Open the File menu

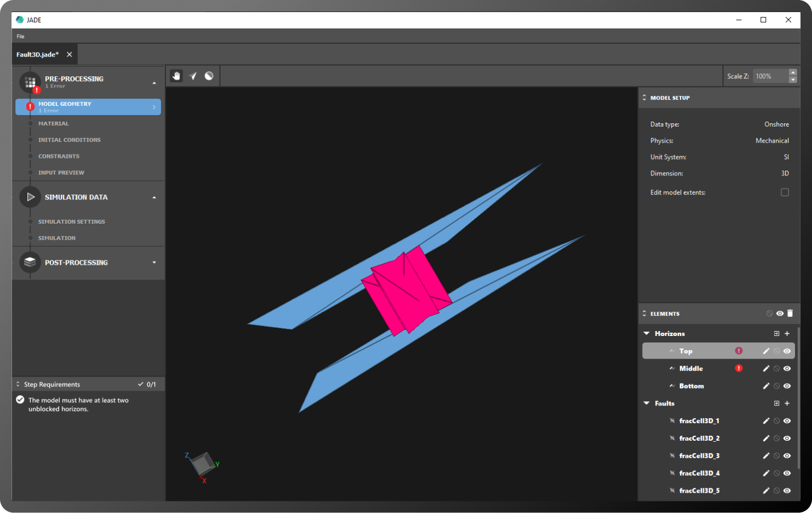coord(20,37)
